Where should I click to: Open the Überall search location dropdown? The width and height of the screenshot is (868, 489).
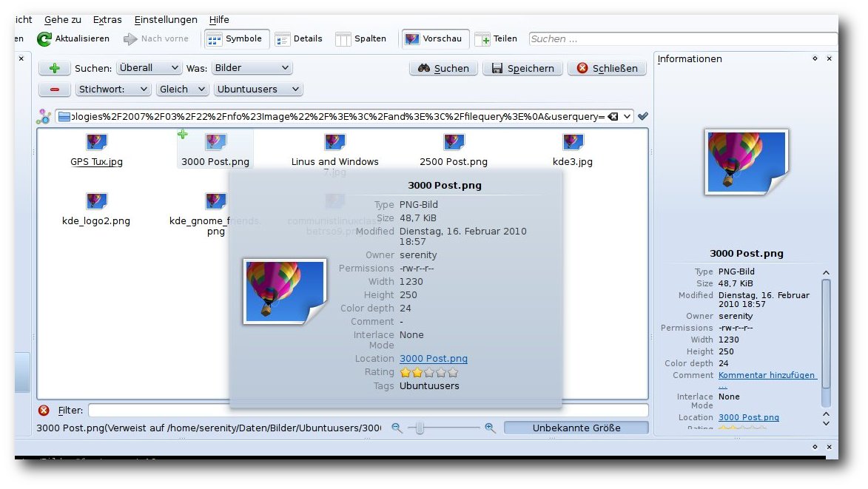(148, 68)
